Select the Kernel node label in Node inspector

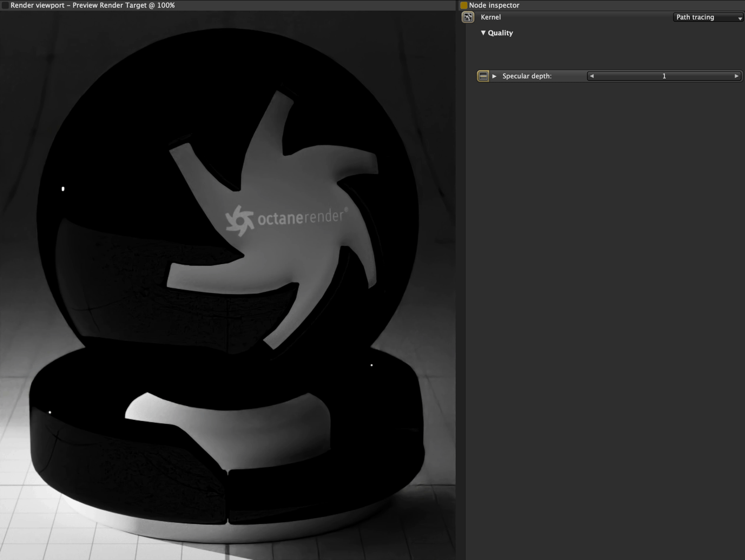[491, 17]
